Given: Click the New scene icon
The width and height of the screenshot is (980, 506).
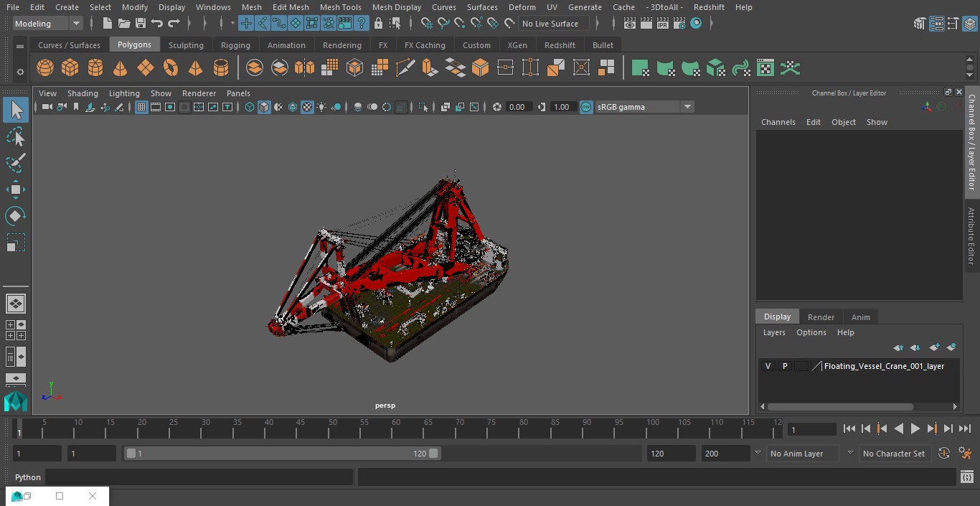Looking at the screenshot, I should pos(107,24).
